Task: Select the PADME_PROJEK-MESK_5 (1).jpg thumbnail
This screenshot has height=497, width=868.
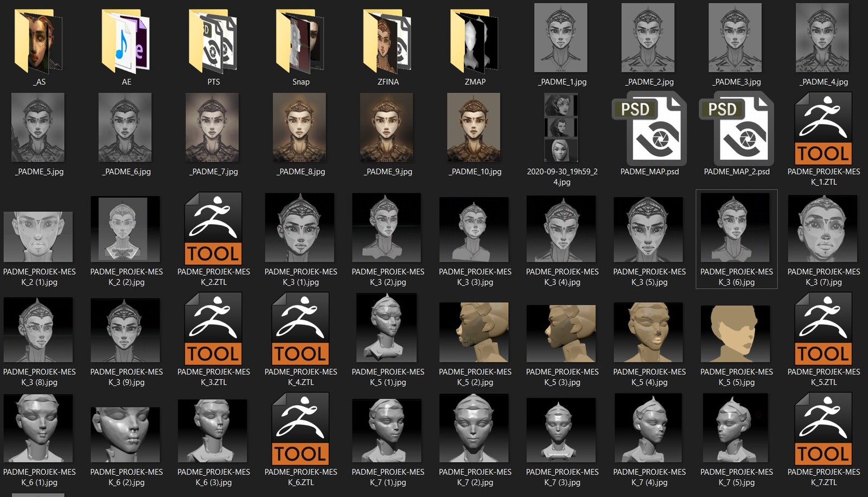Action: [x=387, y=328]
